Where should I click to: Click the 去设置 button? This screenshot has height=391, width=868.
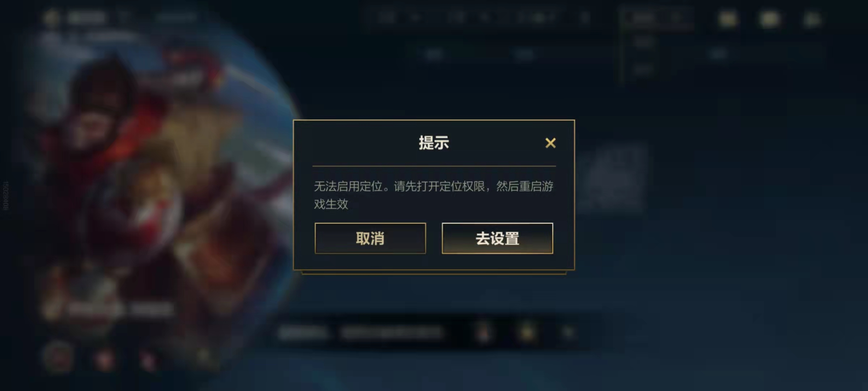[497, 238]
